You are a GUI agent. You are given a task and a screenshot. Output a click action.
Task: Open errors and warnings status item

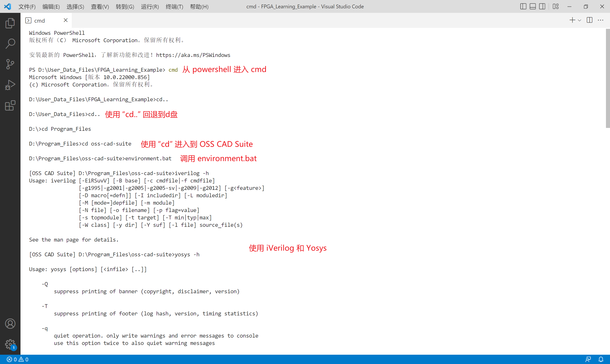point(18,359)
